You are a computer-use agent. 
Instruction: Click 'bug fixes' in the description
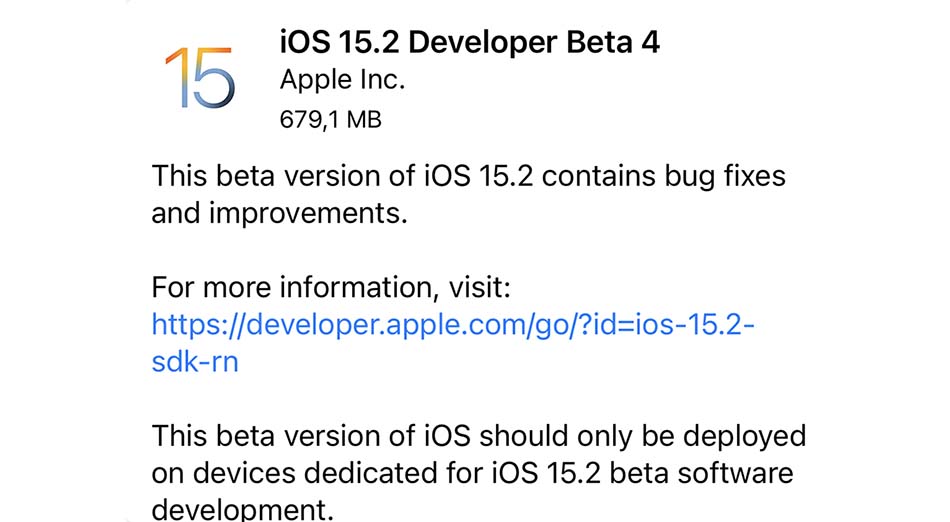725,177
